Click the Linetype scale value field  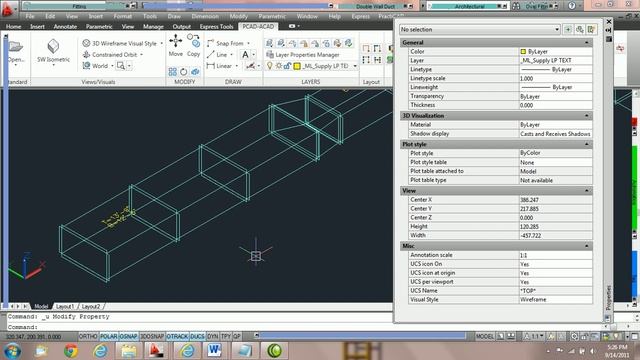pos(555,78)
